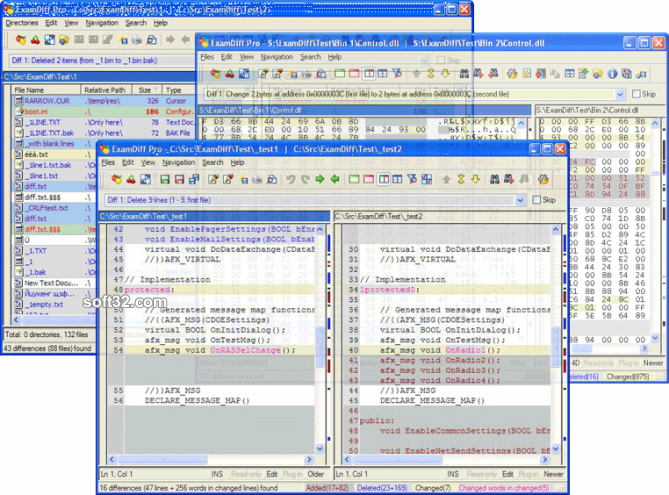Click Undo icon in text diff toolbar
This screenshot has width=669, height=495.
click(x=291, y=179)
